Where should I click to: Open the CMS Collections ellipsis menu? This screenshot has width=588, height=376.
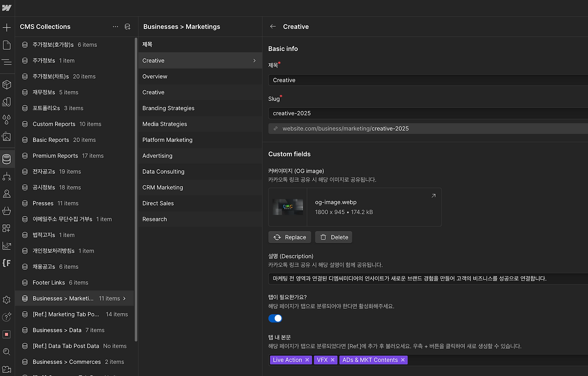[115, 27]
